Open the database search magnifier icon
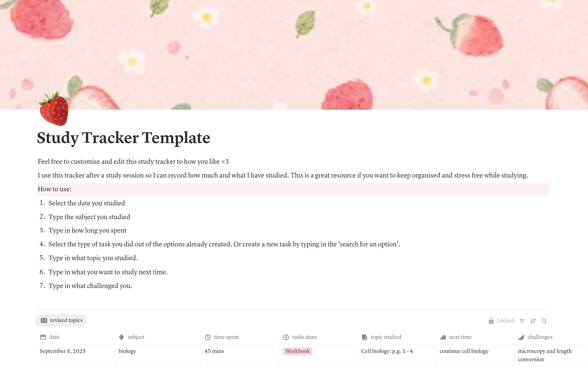This screenshot has width=588, height=367. tap(544, 321)
